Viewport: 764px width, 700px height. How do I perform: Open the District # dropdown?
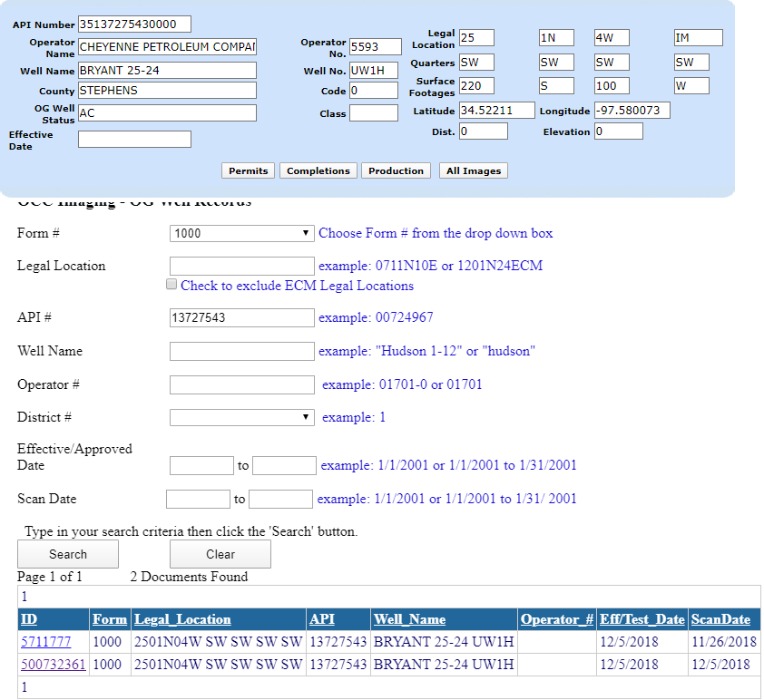point(241,417)
